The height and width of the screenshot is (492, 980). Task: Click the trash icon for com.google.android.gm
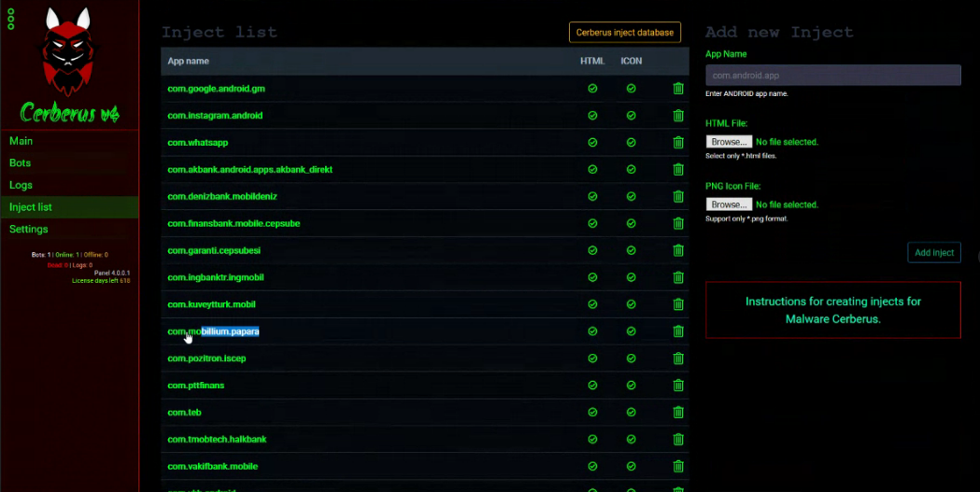[x=678, y=89]
